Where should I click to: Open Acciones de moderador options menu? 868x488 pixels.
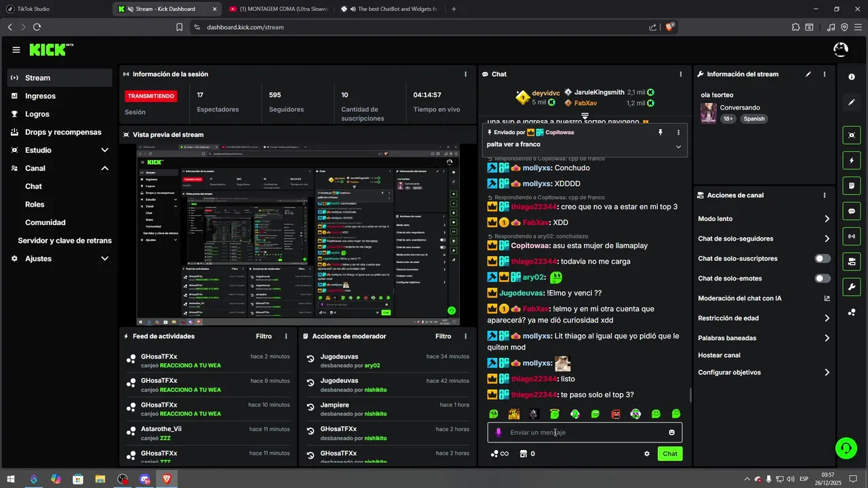coord(465,336)
